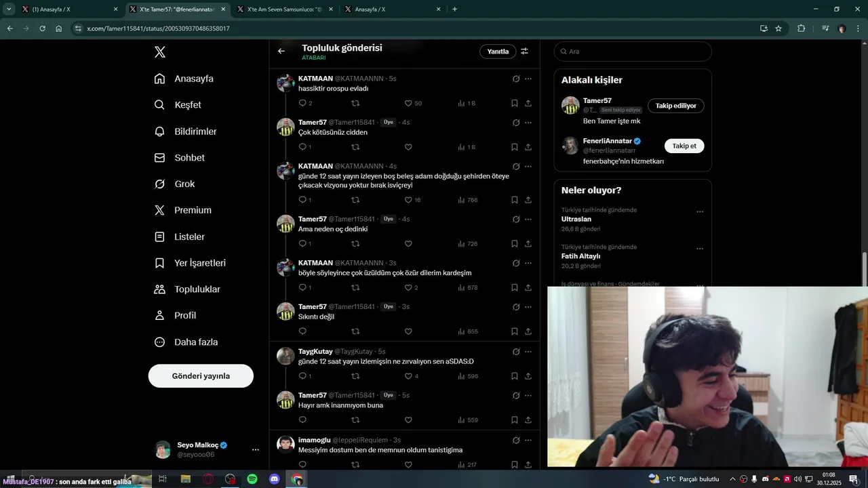Open more menu on TaygKutay's reply
The image size is (868, 488).
(528, 352)
